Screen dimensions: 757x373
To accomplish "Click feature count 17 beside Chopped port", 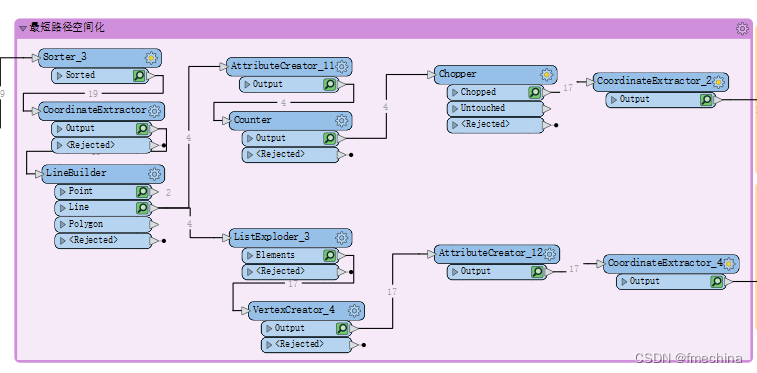I will 568,88.
